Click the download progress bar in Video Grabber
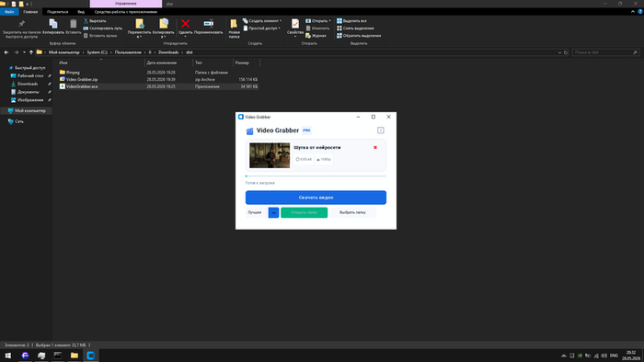Viewport: 644px width, 362px height. point(316,175)
